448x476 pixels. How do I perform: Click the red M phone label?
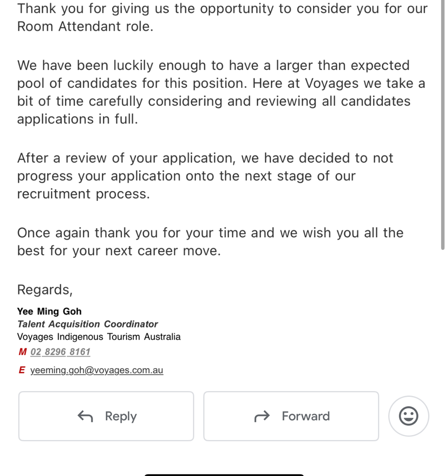(x=22, y=352)
